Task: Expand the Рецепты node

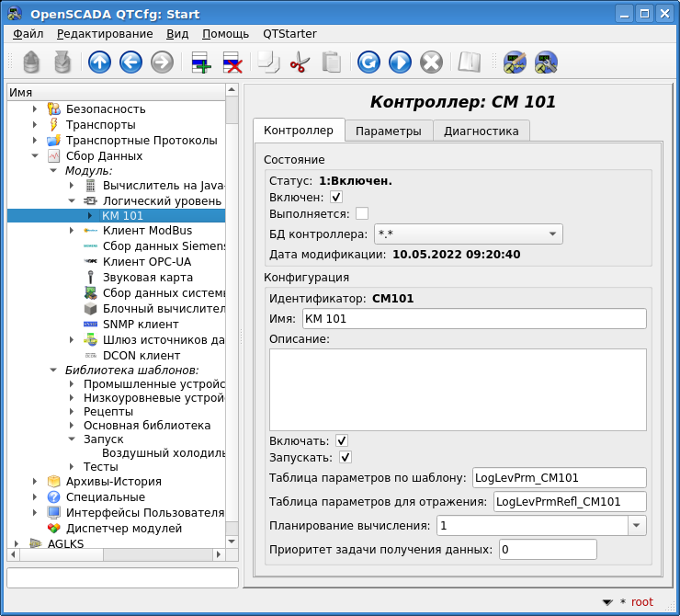Action: click(x=72, y=411)
